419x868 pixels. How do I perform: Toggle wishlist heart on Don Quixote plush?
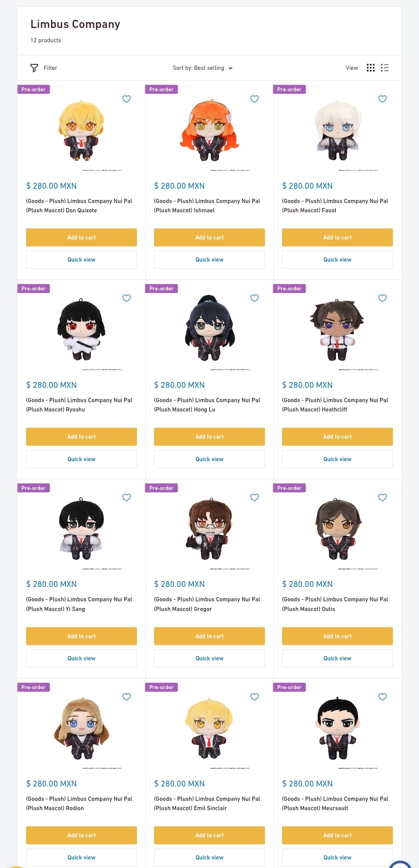pos(126,99)
